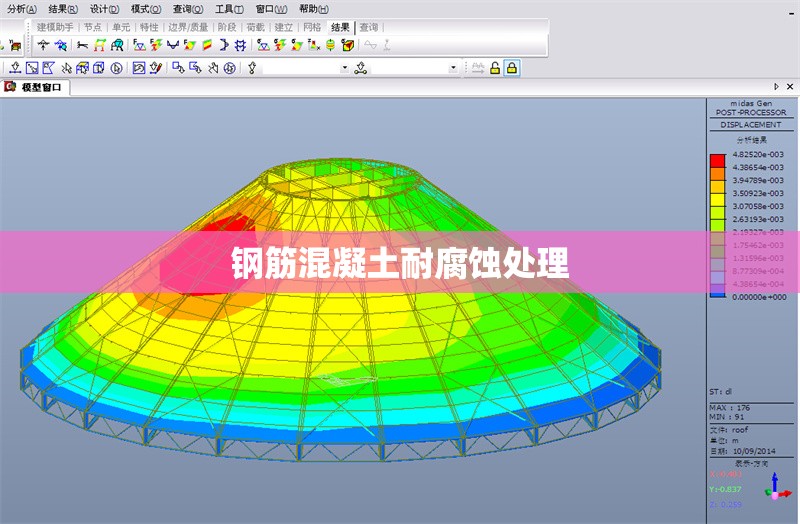
Task: Click the first icon in results toolbar
Action: [43, 45]
